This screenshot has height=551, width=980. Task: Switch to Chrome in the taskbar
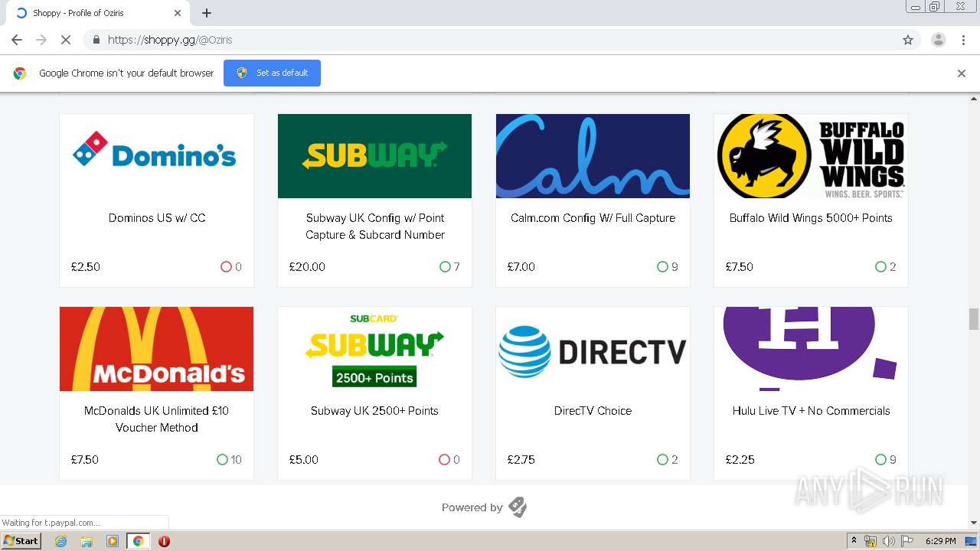click(138, 541)
